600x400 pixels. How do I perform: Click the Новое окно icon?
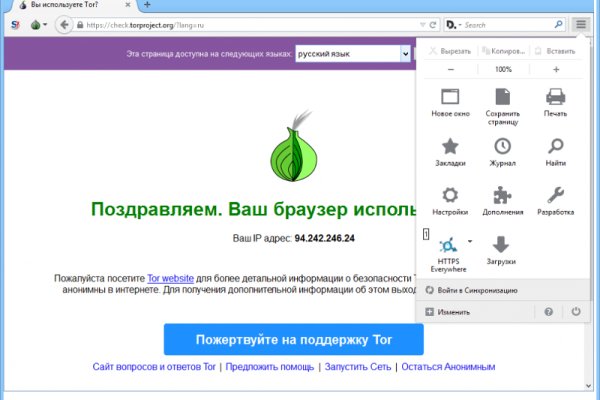coord(449,98)
